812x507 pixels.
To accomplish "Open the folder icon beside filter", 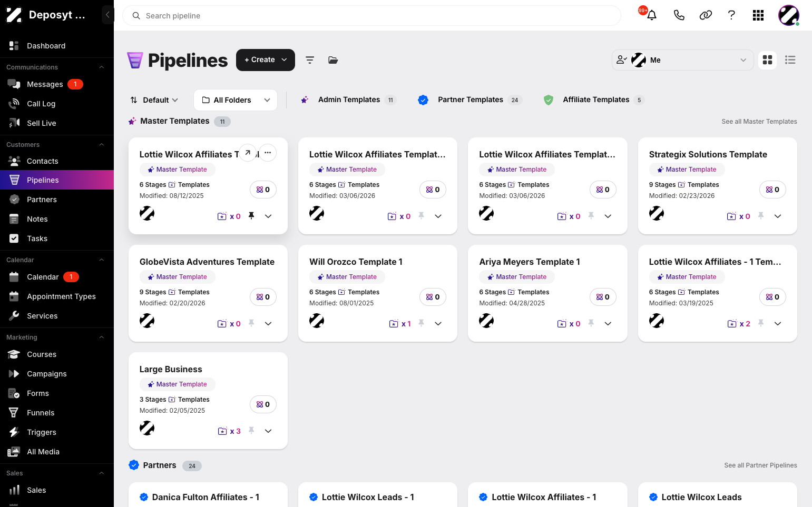I will [x=333, y=60].
